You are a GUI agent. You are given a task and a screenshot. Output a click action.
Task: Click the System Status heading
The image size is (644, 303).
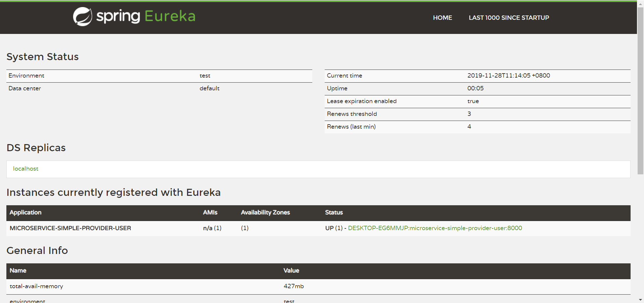tap(43, 57)
